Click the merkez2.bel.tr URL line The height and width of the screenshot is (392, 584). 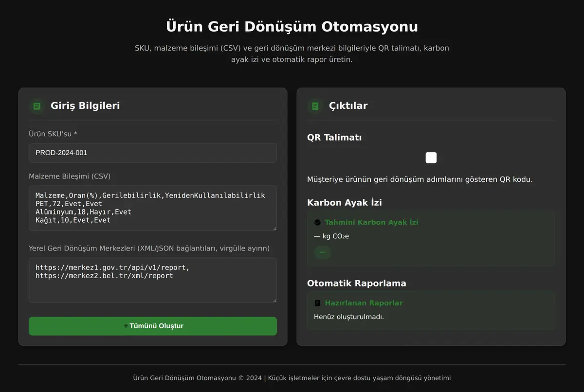(x=104, y=276)
